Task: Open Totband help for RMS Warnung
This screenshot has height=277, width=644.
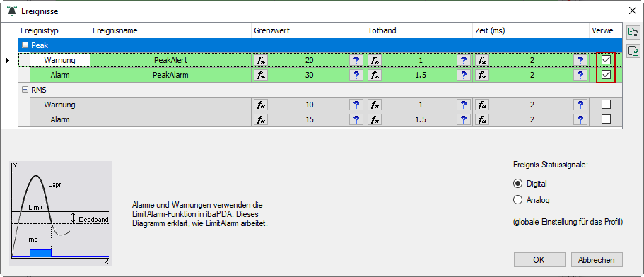Action: click(x=464, y=105)
